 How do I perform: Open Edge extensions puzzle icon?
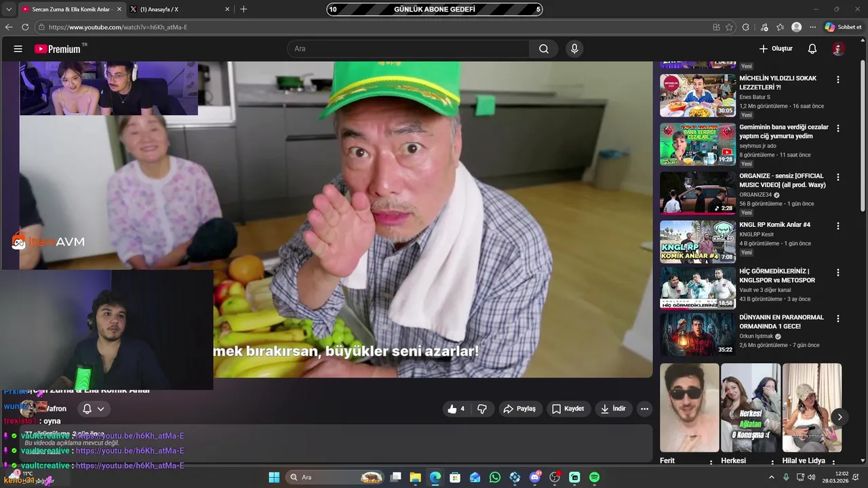(x=746, y=27)
